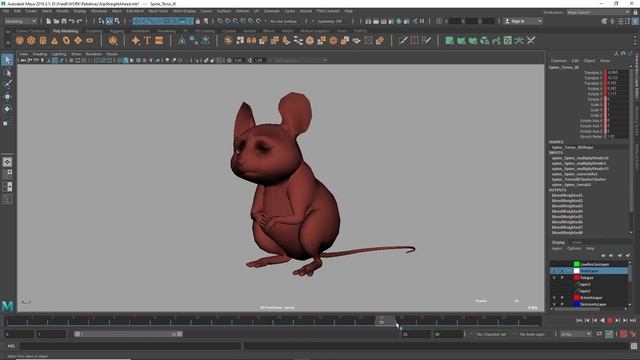
Task: Open the Channels menu in Channel Box
Action: pos(559,60)
